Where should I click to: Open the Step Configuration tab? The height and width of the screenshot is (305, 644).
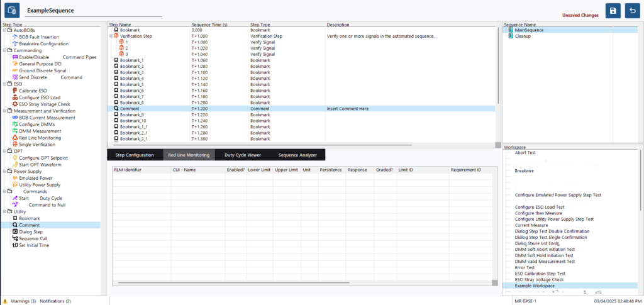135,155
